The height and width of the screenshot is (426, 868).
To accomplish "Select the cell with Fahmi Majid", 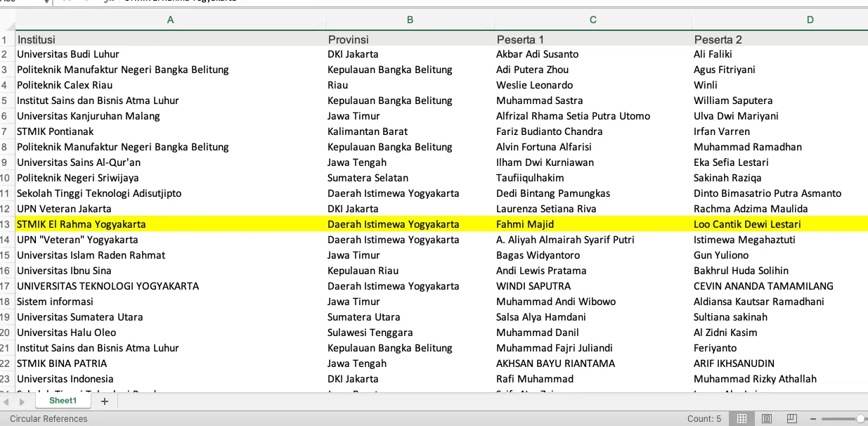I will point(525,224).
